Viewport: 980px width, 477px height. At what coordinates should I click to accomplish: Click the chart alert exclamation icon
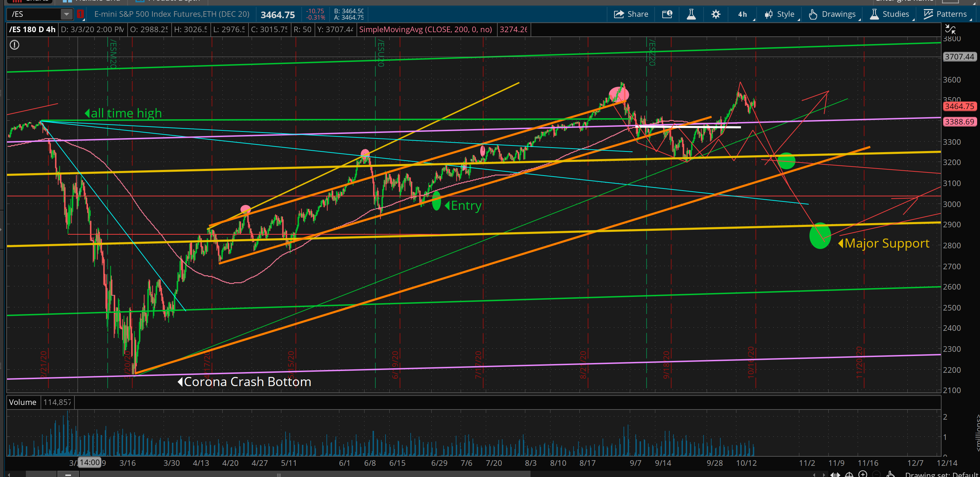[14, 45]
